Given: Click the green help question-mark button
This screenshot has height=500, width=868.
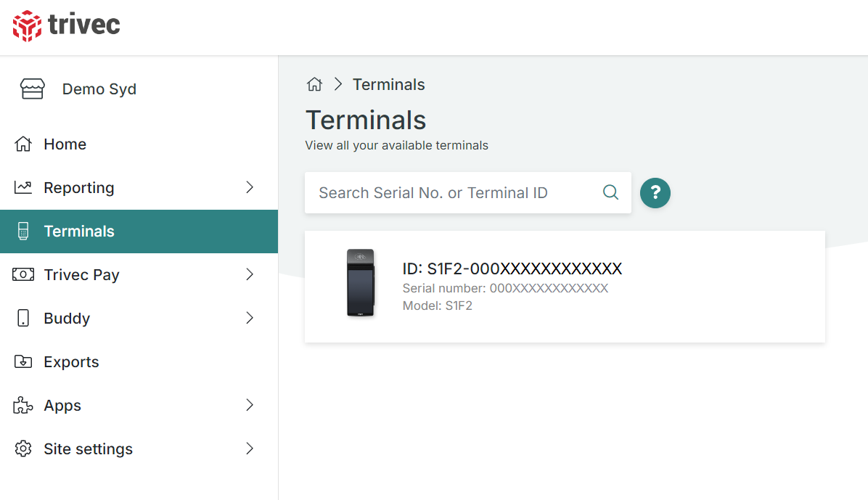Looking at the screenshot, I should pyautogui.click(x=655, y=192).
